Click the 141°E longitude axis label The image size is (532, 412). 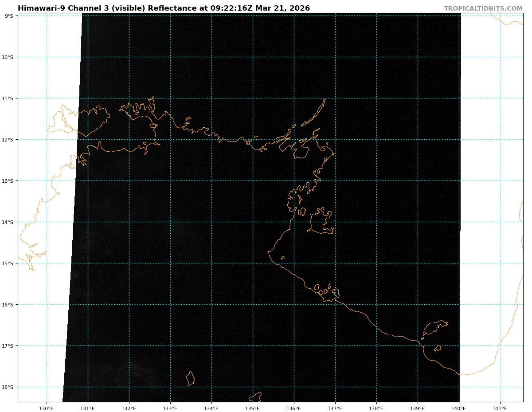(500, 408)
